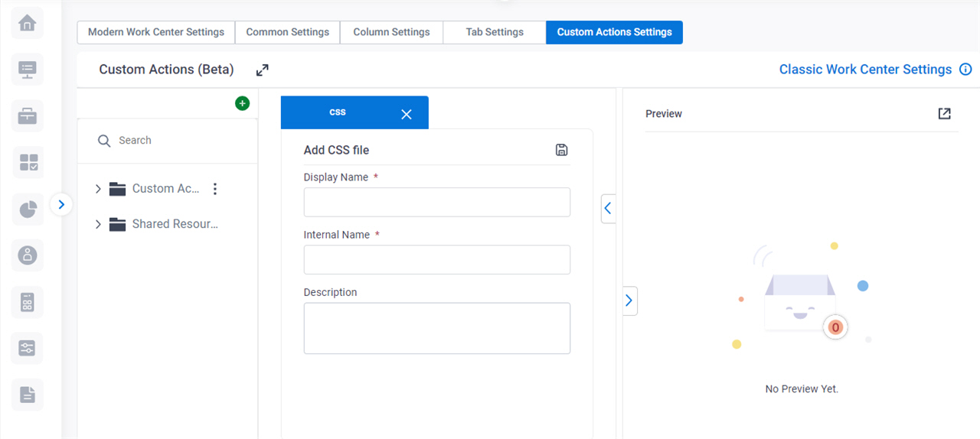This screenshot has width=980, height=439.
Task: Select the Shared Resour... tree item label
Action: (175, 224)
